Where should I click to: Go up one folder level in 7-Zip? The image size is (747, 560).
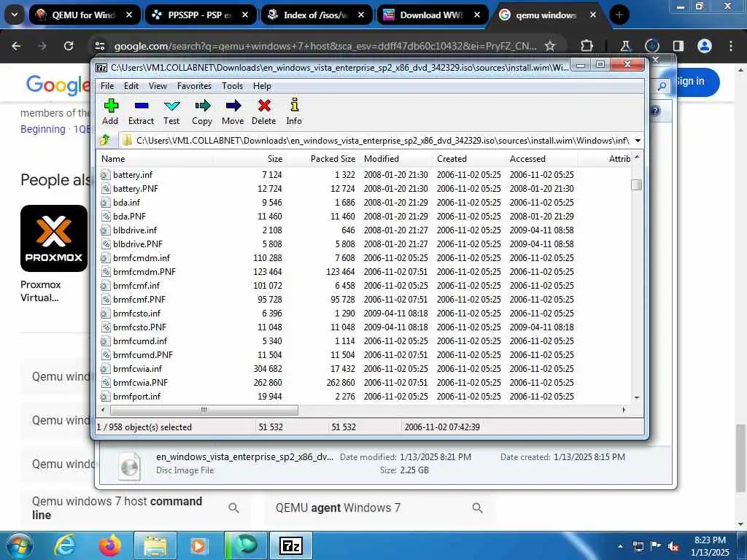point(105,140)
